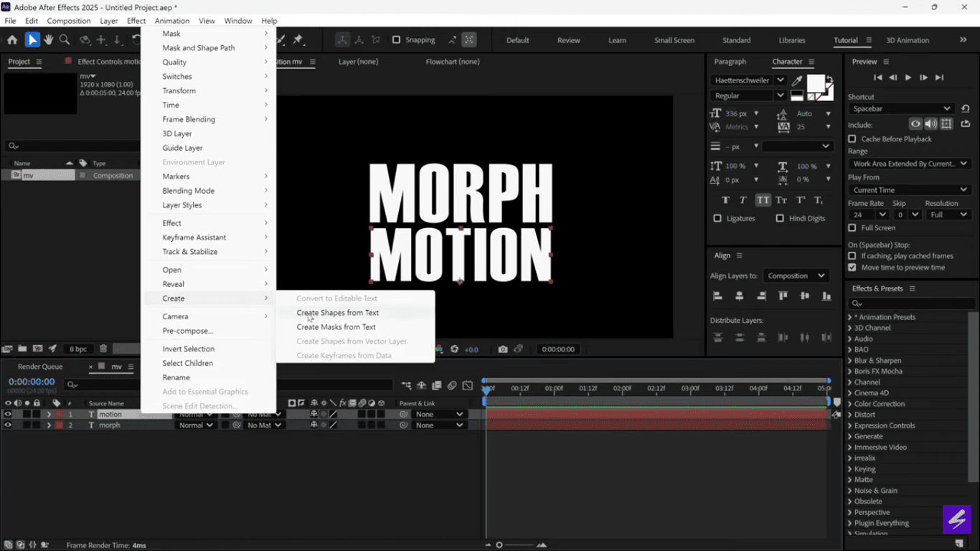Expand the Blur & Sharpen category
This screenshot has height=551, width=980.
point(850,360)
